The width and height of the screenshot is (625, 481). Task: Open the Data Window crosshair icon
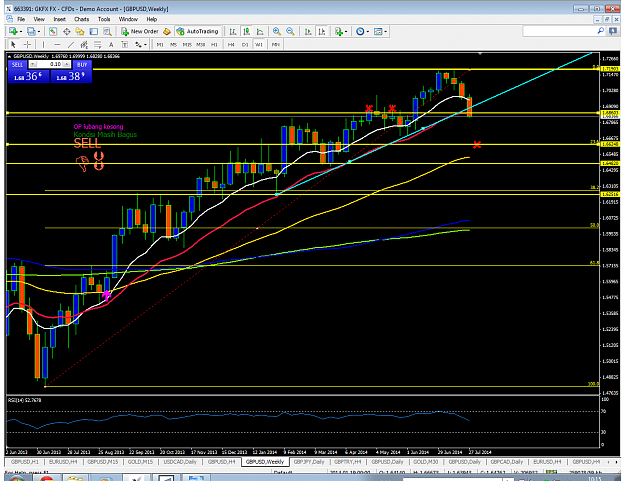[x=67, y=31]
